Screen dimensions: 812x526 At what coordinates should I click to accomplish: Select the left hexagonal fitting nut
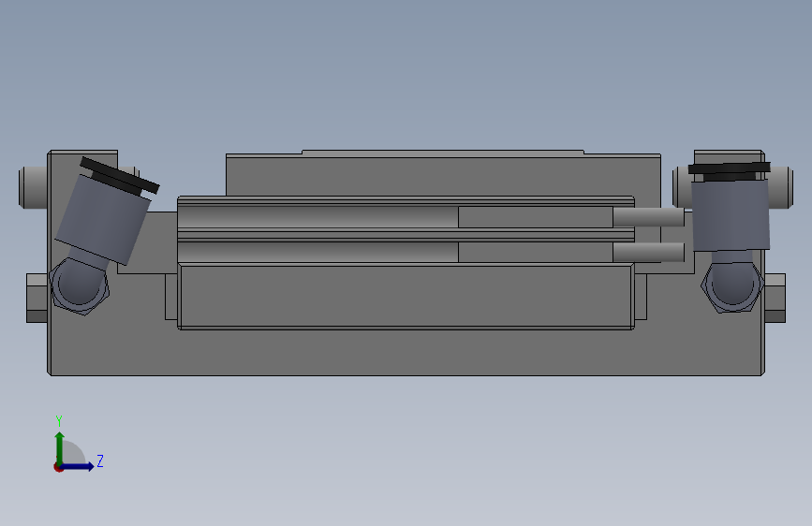79,286
